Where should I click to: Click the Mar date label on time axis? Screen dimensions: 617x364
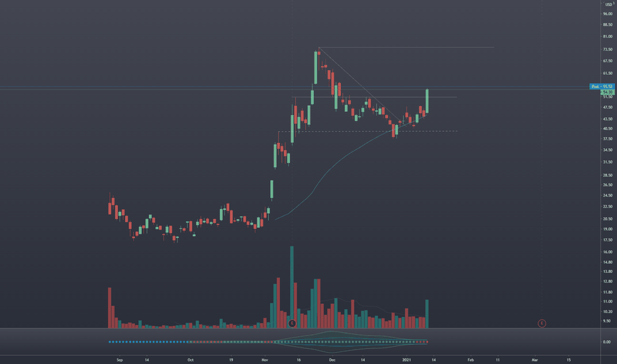tap(535, 359)
